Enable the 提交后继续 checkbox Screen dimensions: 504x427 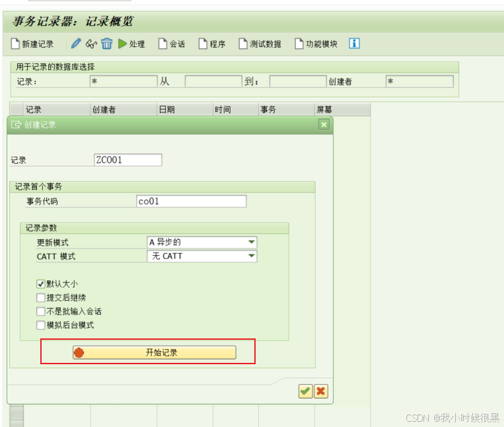pyautogui.click(x=40, y=297)
